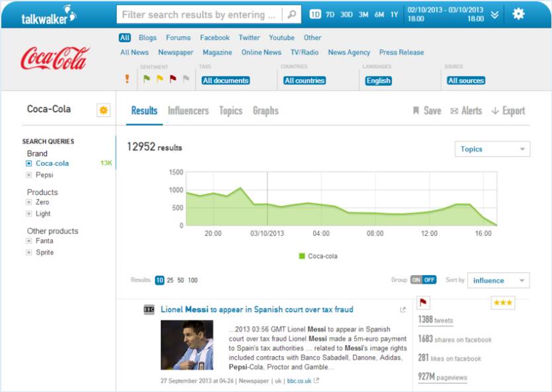Toggle the Fanta query checkbox
The image size is (552, 392).
click(x=29, y=241)
